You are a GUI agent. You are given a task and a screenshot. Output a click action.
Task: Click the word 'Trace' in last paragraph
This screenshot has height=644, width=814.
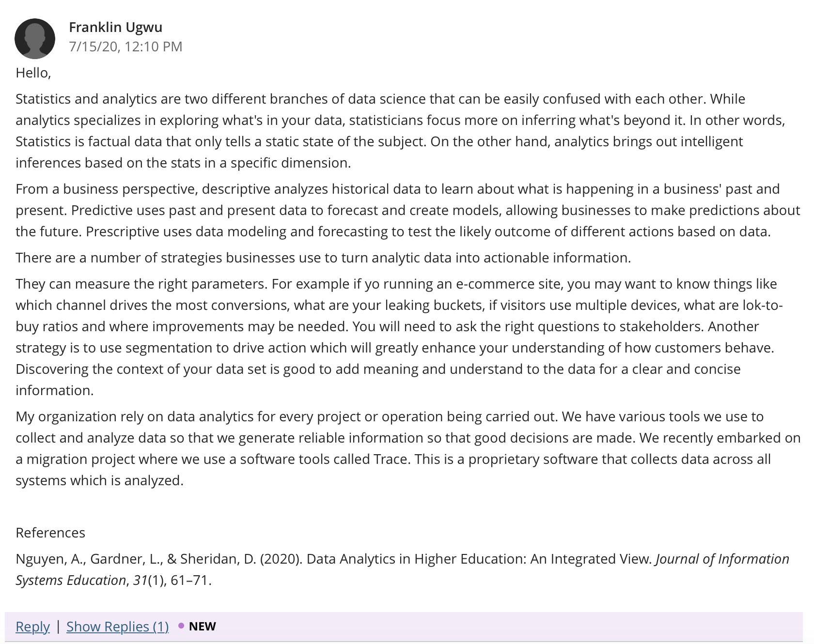click(391, 459)
